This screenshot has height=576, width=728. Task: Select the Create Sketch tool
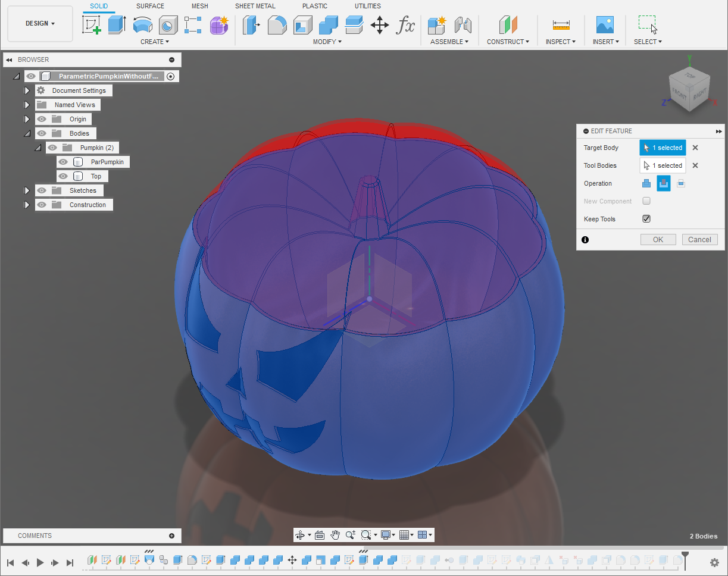pyautogui.click(x=91, y=25)
